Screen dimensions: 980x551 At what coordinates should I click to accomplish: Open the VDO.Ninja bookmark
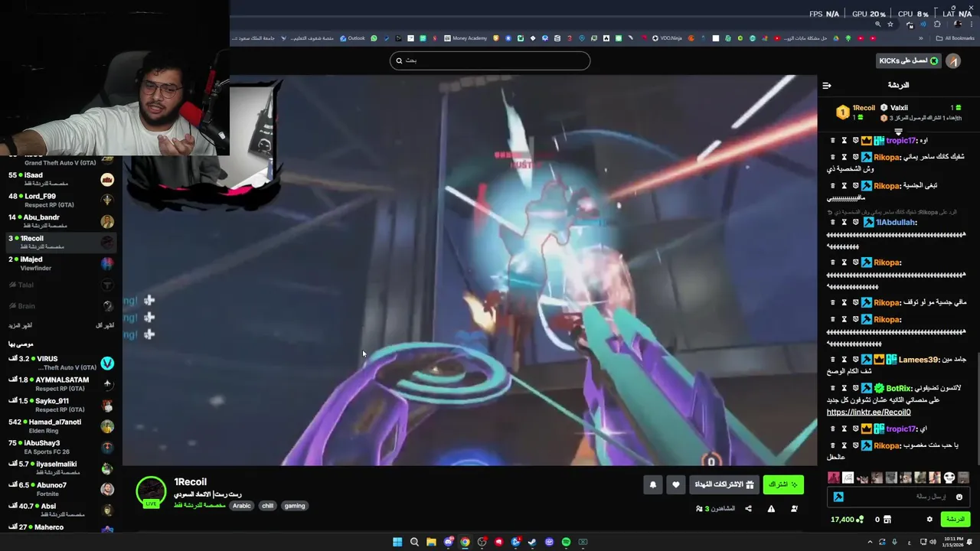[x=667, y=38]
